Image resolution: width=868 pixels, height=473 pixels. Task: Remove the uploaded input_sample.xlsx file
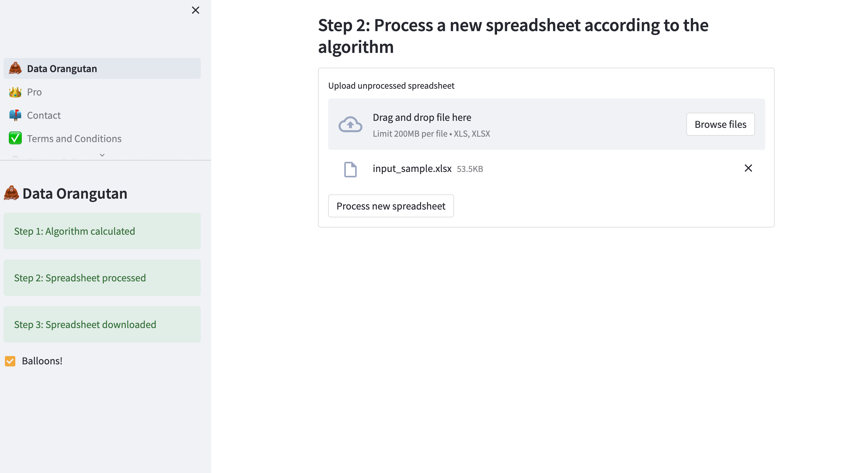[748, 168]
